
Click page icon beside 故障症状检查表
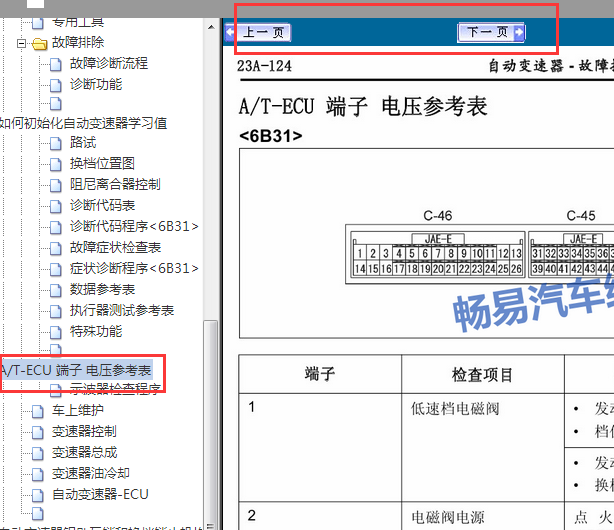tap(56, 248)
